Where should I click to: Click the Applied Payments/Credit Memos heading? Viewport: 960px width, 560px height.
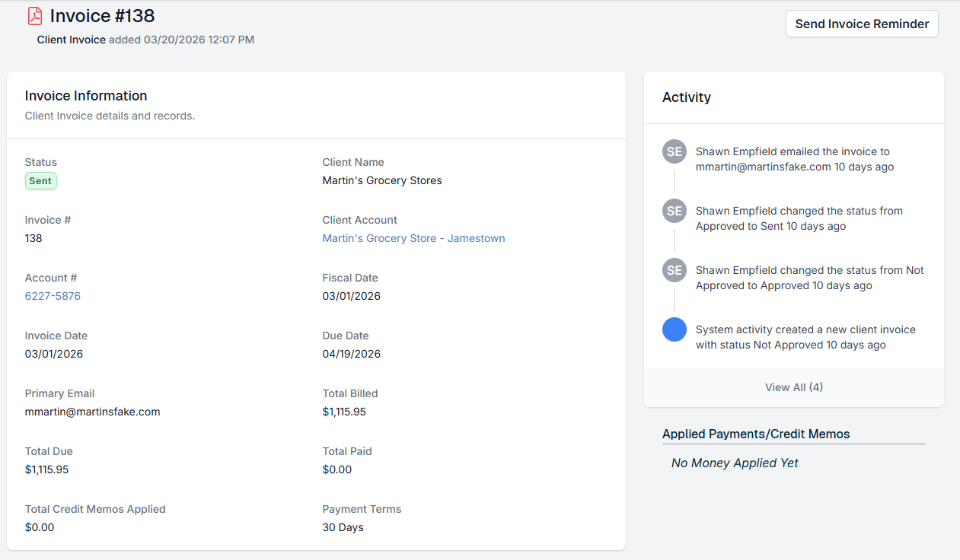756,434
